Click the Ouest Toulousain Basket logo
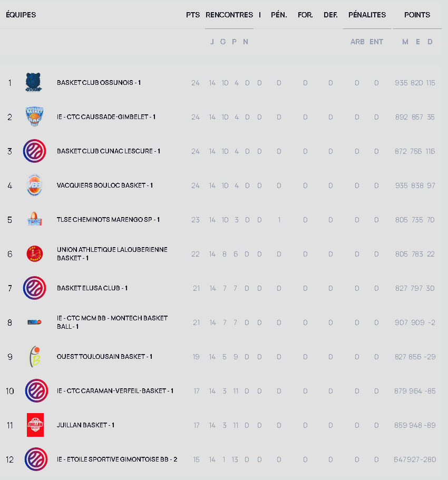448x480 pixels. click(34, 357)
